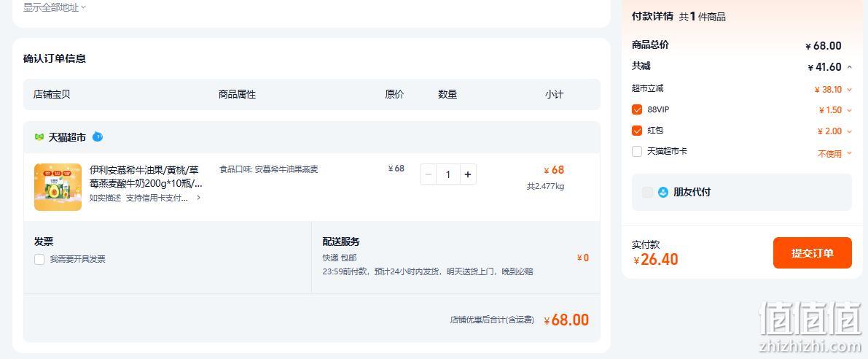Screen dimensions: 868x359
Task: Collapse the 共减 discount chevron
Action: (849, 67)
